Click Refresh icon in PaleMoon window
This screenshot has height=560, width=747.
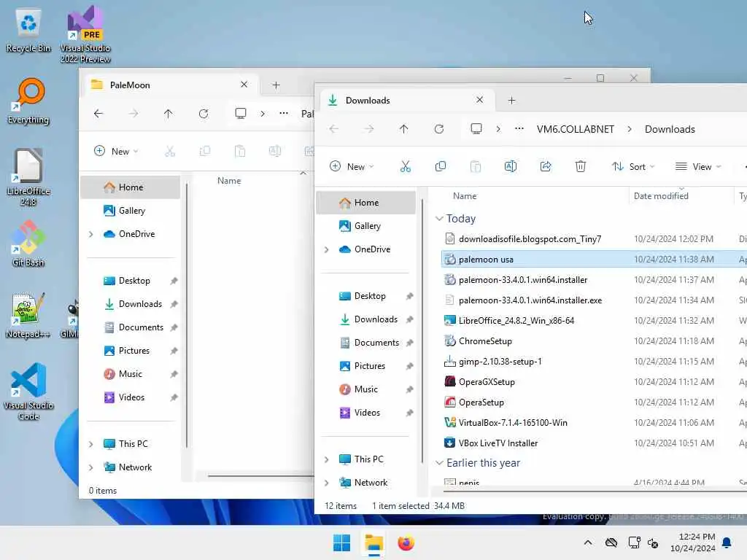click(x=204, y=113)
